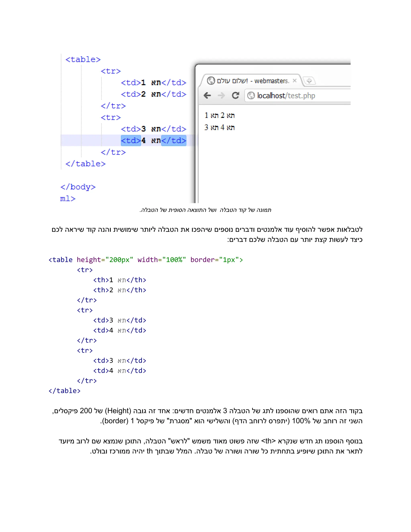Click the browser reload button
Image resolution: width=411 pixels, height=532 pixels.
(235, 95)
